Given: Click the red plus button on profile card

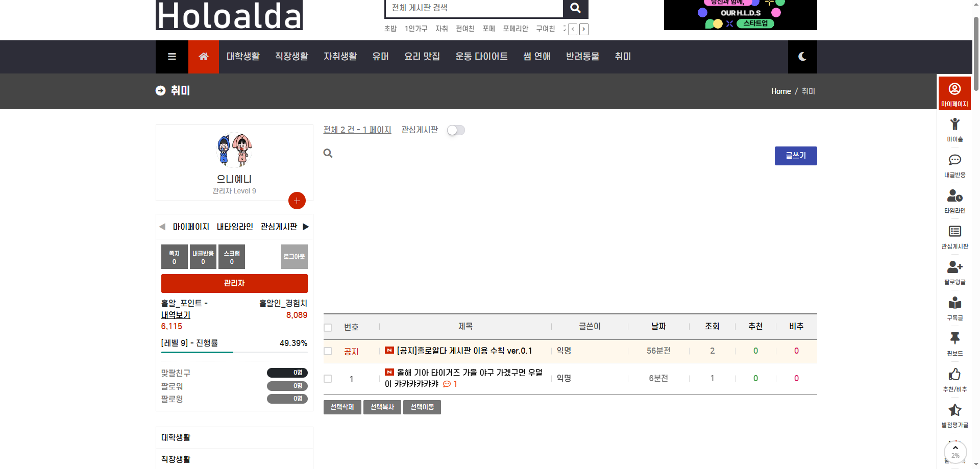Looking at the screenshot, I should click(x=297, y=201).
